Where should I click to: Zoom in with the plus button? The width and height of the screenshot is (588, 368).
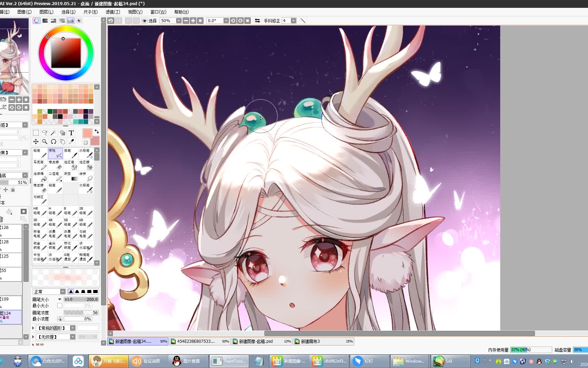point(193,21)
